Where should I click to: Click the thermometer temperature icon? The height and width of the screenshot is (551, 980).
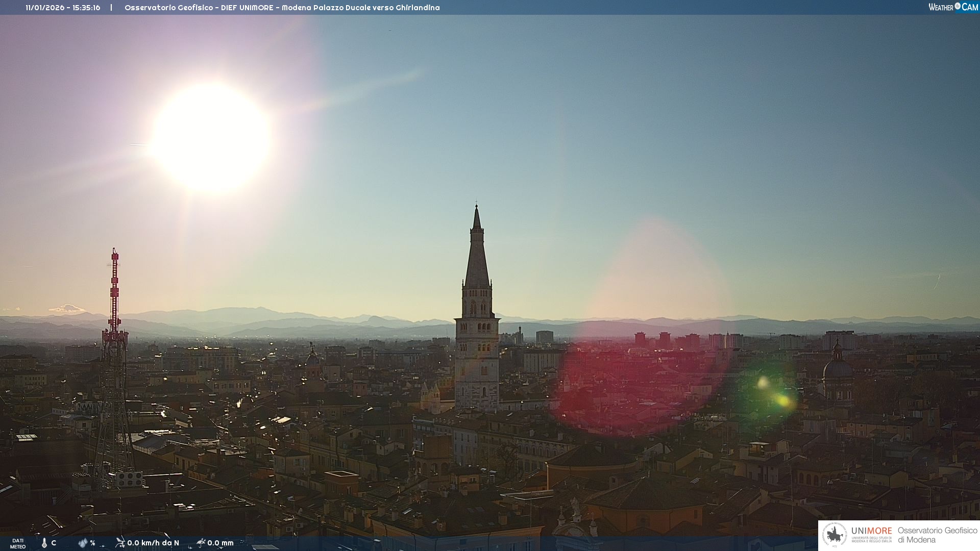point(44,543)
